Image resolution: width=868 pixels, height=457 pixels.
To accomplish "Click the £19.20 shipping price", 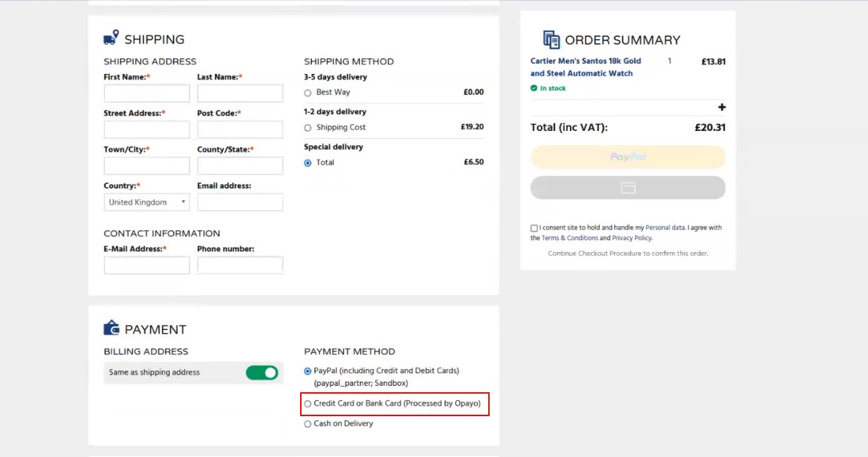I will click(472, 127).
